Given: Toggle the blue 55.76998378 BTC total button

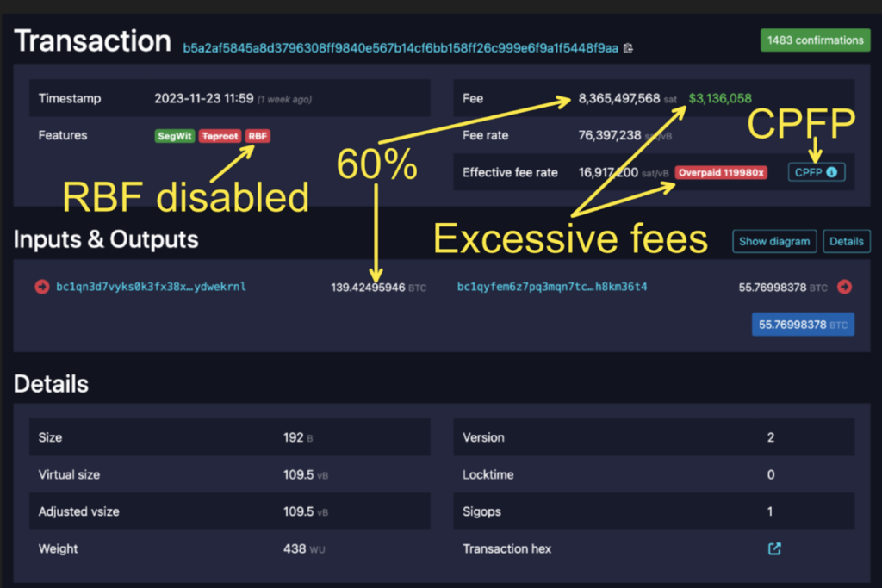Looking at the screenshot, I should tap(802, 325).
